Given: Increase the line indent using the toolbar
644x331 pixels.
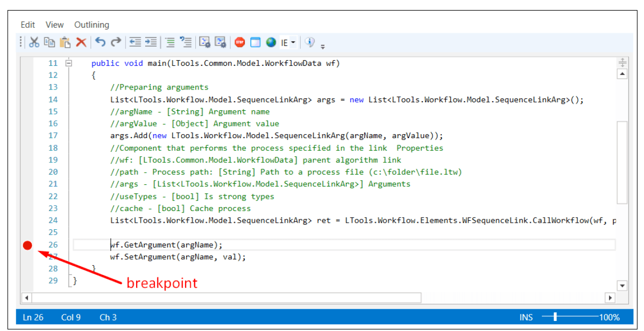Looking at the screenshot, I should (x=151, y=43).
